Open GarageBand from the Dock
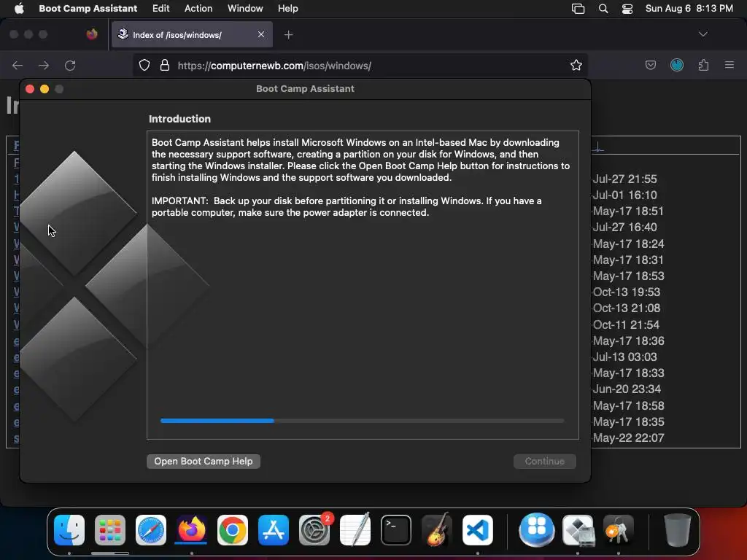This screenshot has width=747, height=560. click(437, 530)
